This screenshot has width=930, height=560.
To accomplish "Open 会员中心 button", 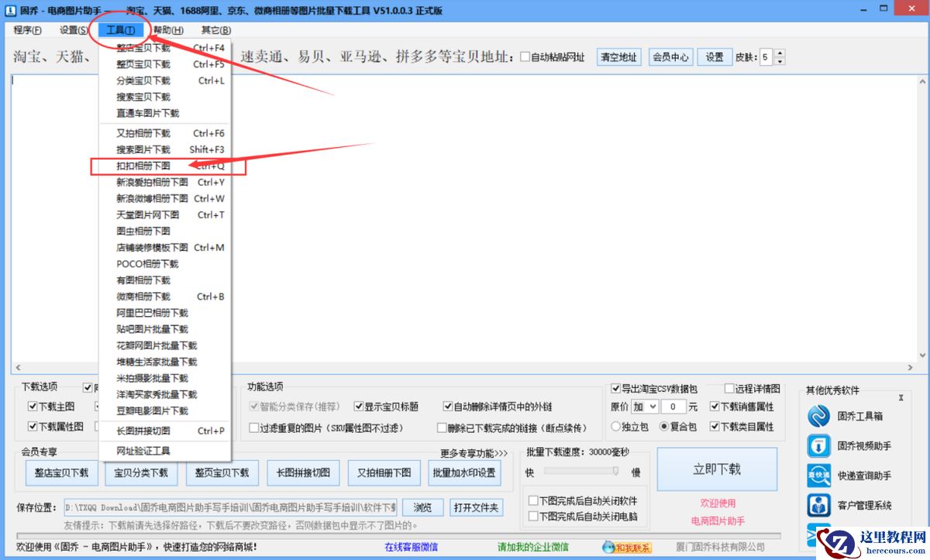I will coord(670,57).
